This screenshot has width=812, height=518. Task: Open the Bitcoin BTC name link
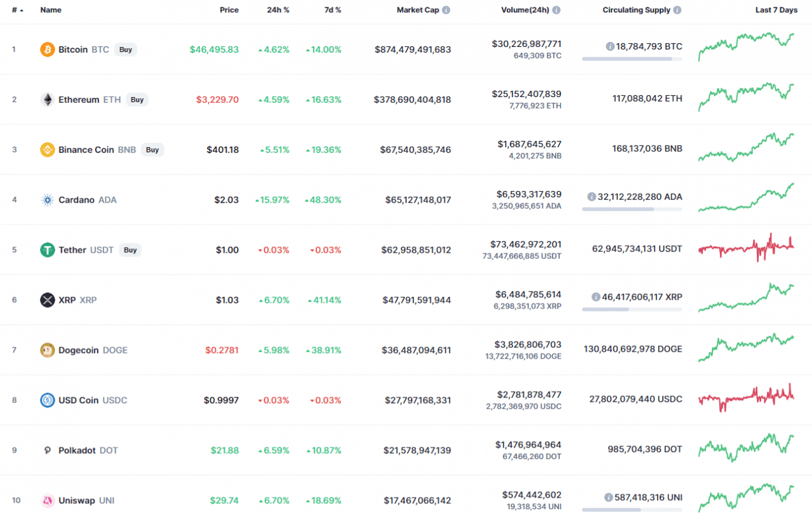tap(84, 50)
